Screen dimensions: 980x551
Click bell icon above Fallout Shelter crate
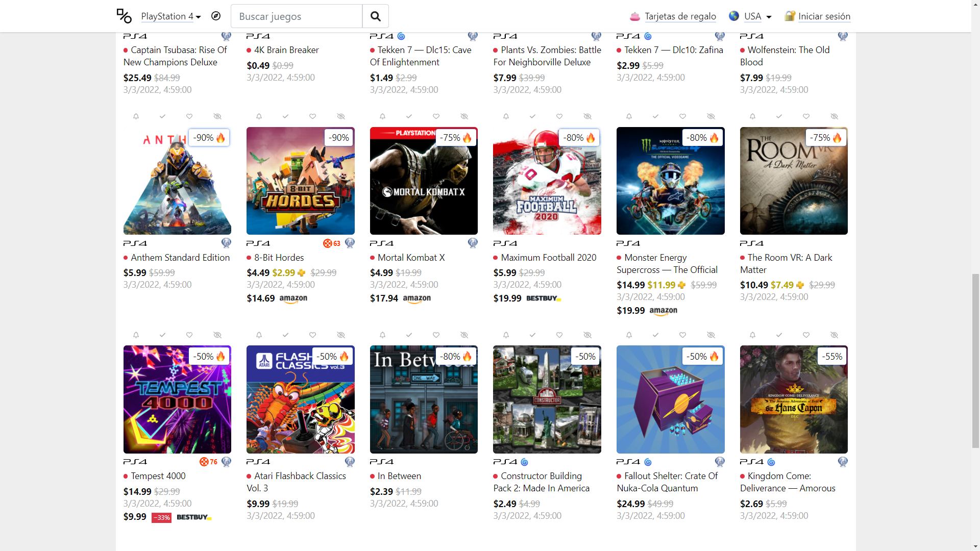coord(629,335)
